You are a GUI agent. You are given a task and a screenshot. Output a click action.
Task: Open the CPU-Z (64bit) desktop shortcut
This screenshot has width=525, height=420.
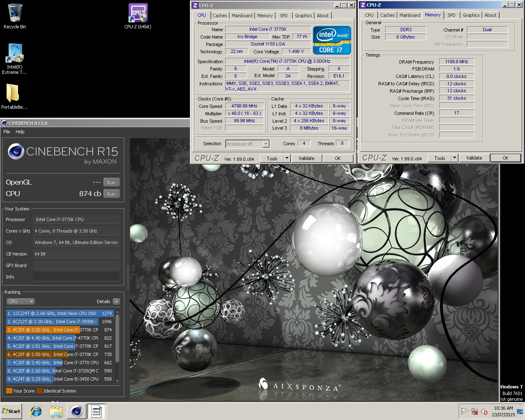138,16
